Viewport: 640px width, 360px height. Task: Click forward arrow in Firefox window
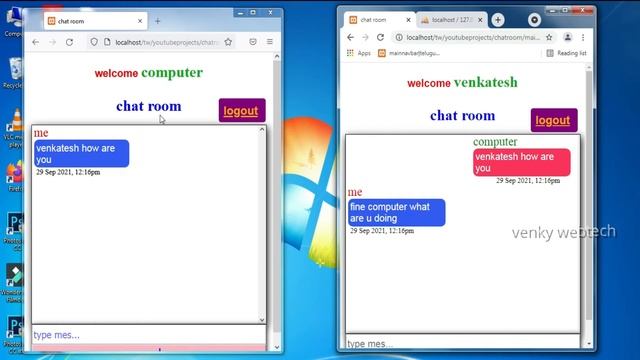[52, 42]
